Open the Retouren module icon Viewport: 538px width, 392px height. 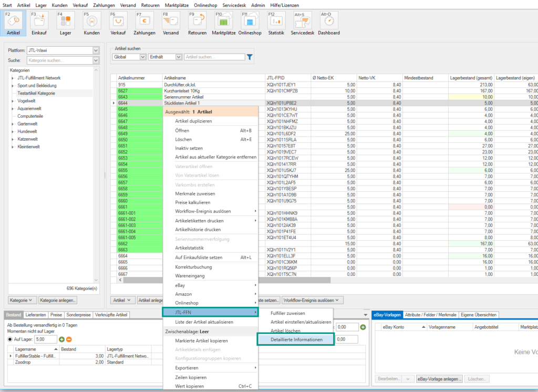pos(198,22)
